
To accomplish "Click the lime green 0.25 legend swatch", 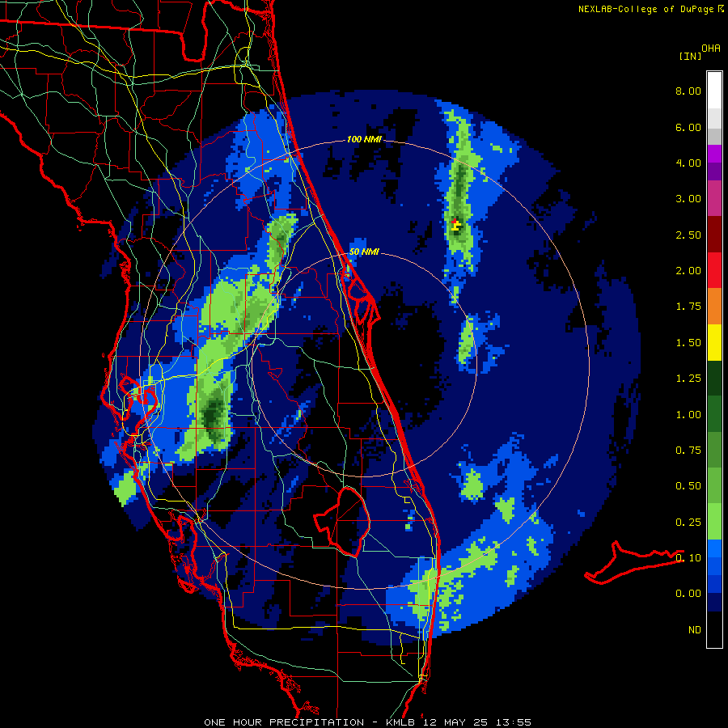I will point(714,522).
